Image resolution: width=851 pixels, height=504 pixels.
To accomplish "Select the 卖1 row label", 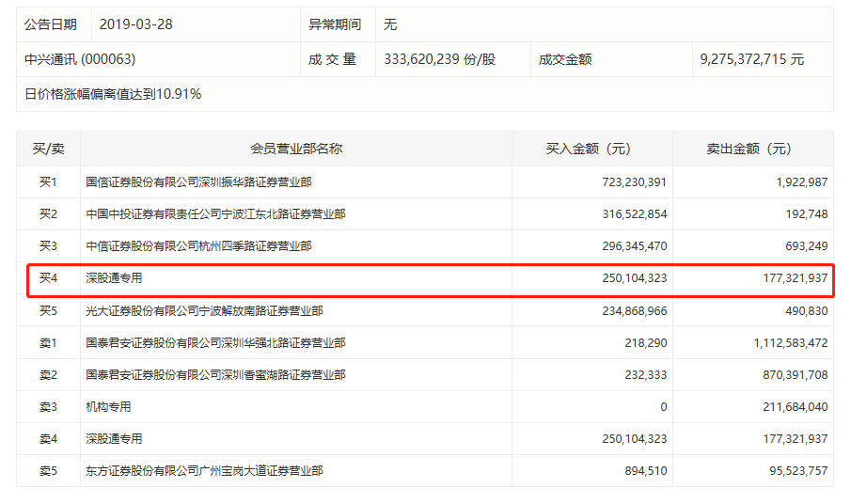I will (x=48, y=343).
